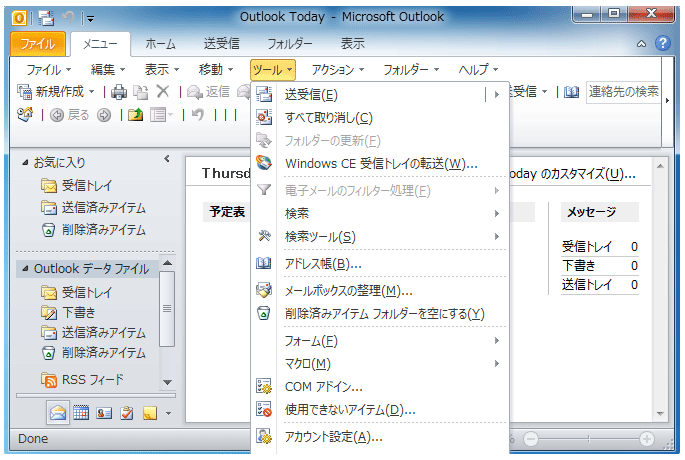Open ファイル classic menu dropdown

[x=48, y=69]
